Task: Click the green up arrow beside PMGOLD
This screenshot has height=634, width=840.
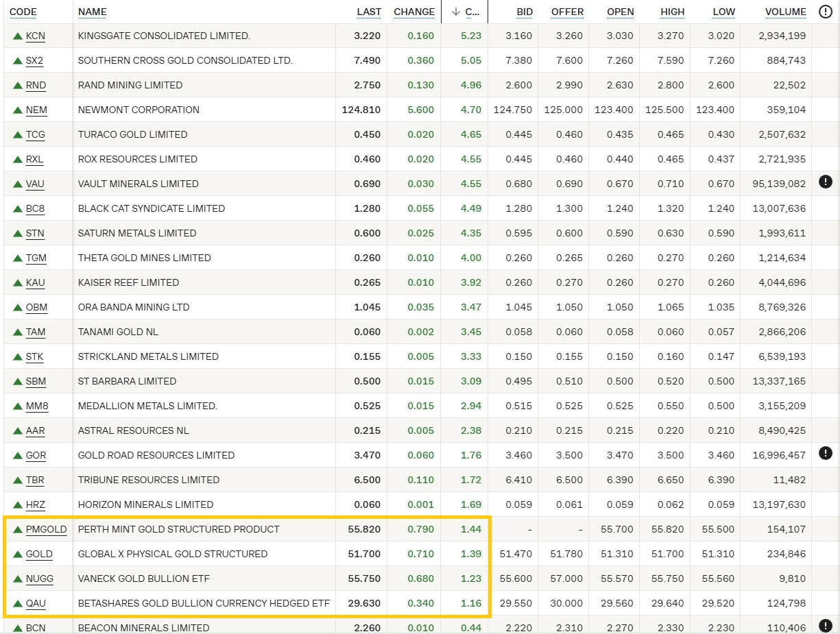Action: 17,529
